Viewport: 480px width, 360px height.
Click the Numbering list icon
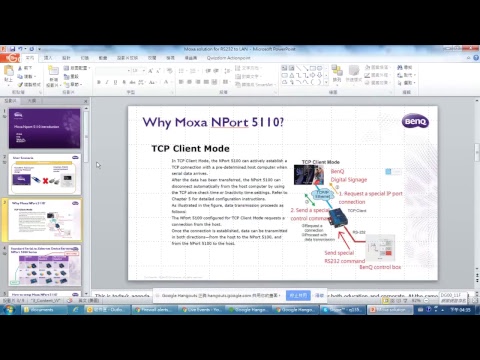coord(193,71)
